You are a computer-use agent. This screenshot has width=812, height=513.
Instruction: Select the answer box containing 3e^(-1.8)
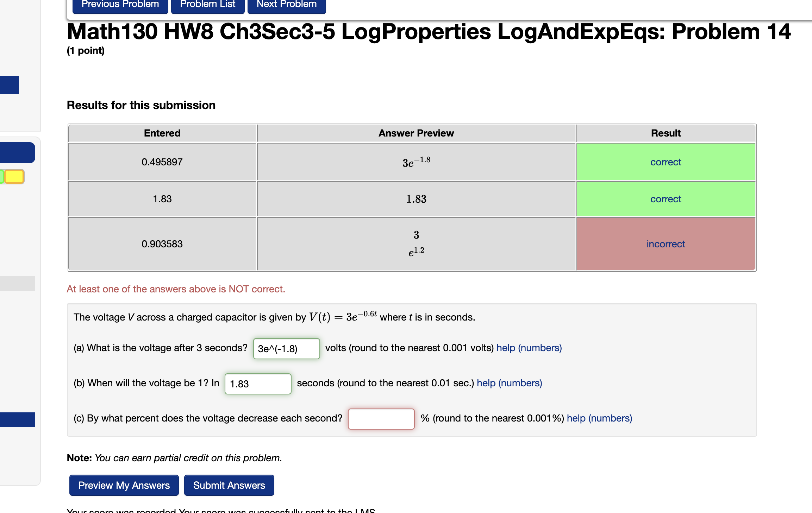tap(286, 349)
